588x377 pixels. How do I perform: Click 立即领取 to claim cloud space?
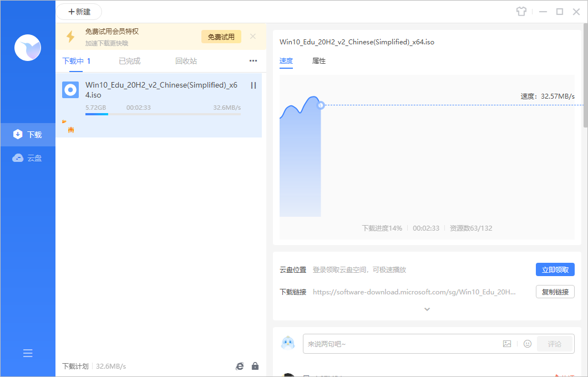555,269
